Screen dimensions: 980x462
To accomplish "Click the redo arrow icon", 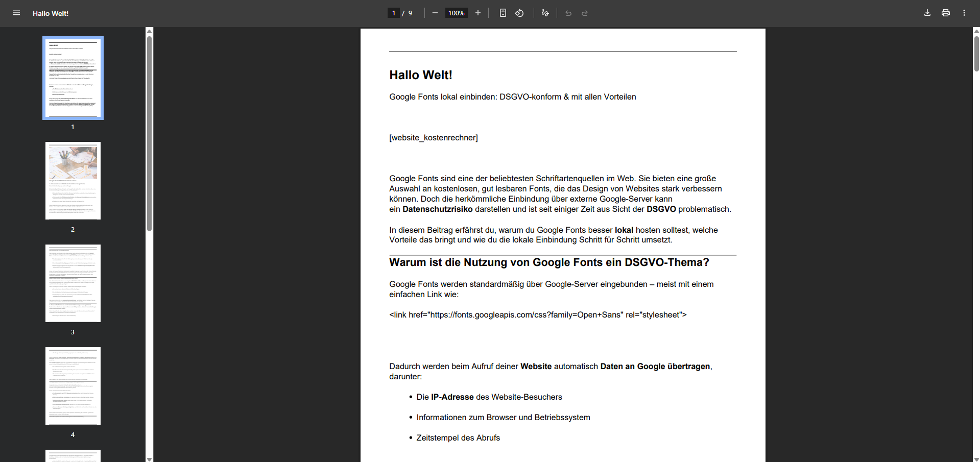I will 585,13.
